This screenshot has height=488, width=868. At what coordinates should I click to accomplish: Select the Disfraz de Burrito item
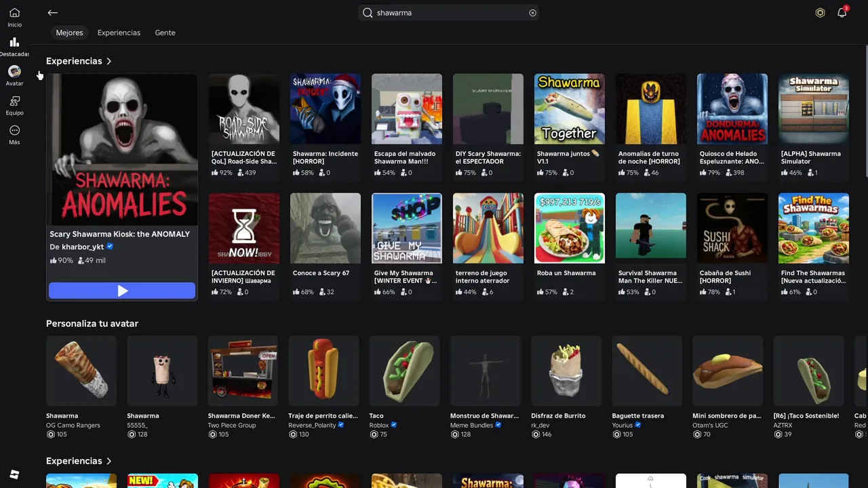[x=566, y=371]
